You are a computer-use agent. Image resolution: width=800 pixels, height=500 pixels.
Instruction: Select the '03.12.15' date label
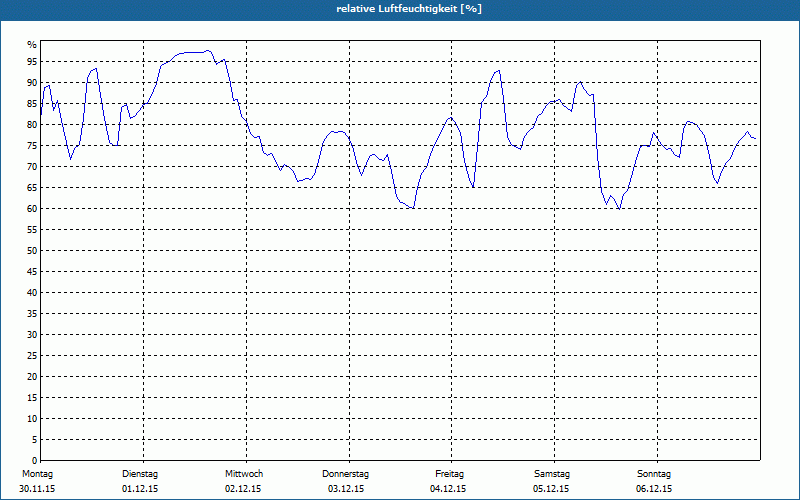click(x=346, y=489)
